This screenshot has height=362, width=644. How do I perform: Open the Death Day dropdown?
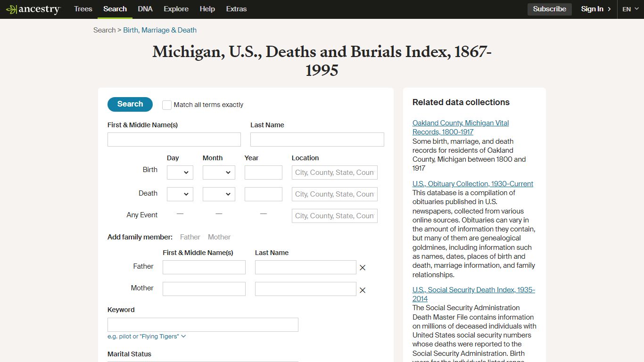point(180,194)
